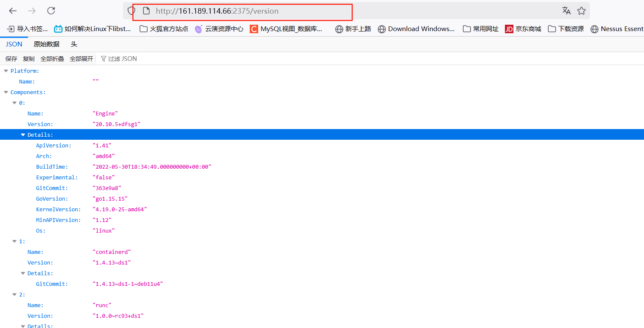Open the Download Windows bookmark
This screenshot has height=328, width=644.
[x=416, y=29]
